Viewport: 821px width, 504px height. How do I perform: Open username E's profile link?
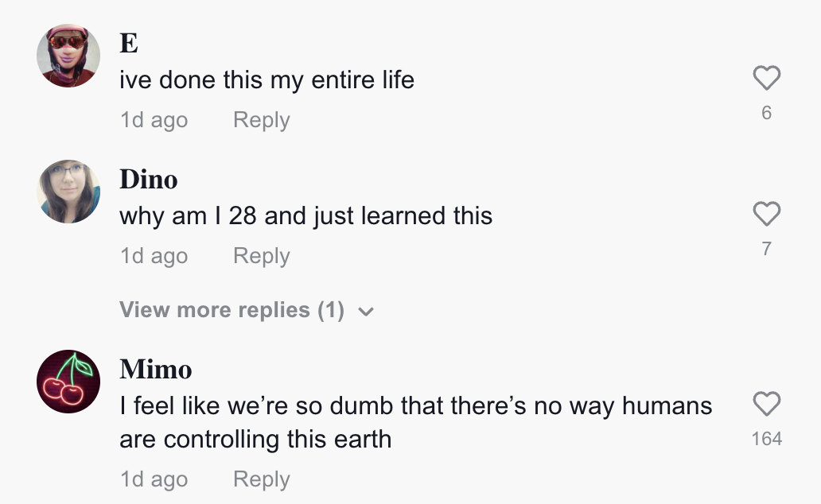129,44
